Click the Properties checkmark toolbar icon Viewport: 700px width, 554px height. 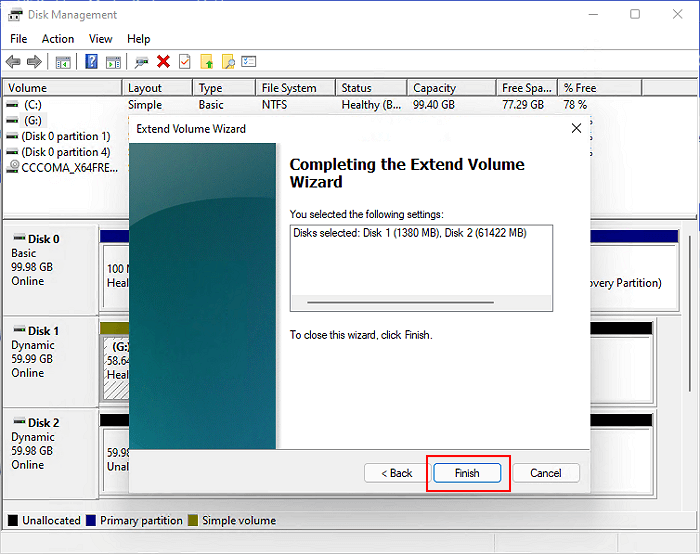[184, 62]
